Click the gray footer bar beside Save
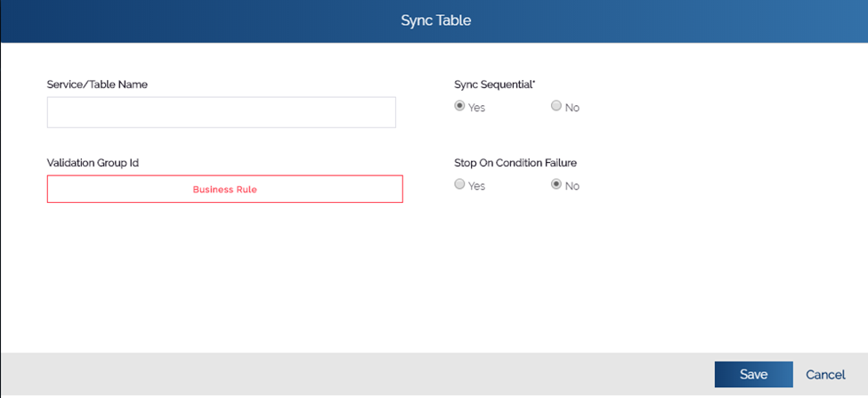868x398 pixels. [x=354, y=375]
